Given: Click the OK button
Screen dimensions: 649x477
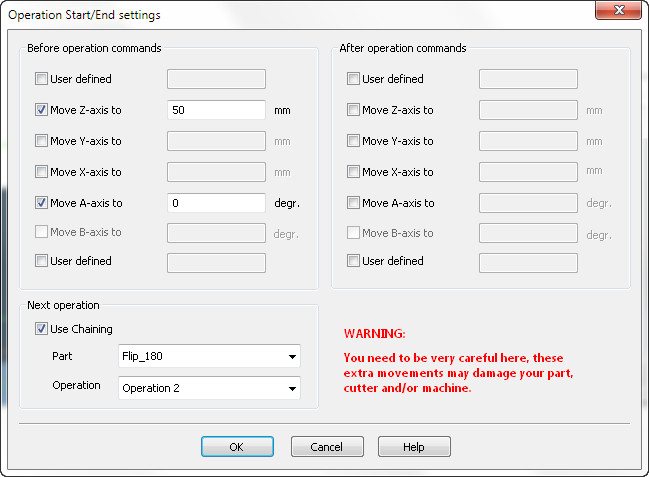Looking at the screenshot, I should click(x=236, y=447).
